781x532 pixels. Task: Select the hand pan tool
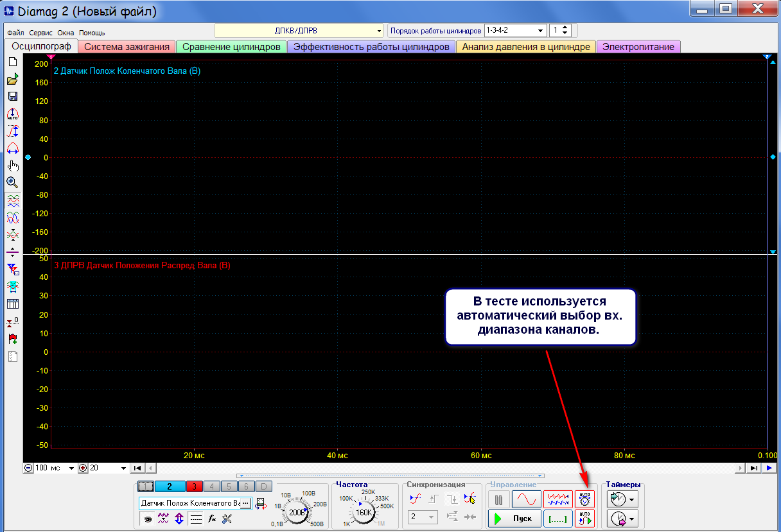12,166
